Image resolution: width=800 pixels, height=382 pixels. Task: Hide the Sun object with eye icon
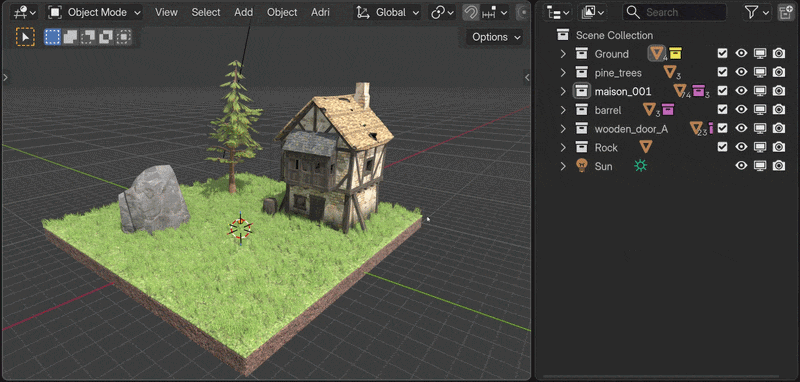pos(741,166)
